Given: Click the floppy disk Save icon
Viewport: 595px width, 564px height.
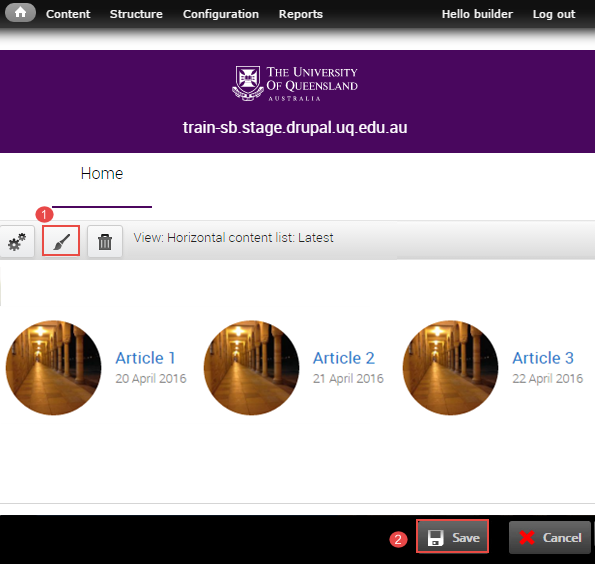Looking at the screenshot, I should (435, 538).
